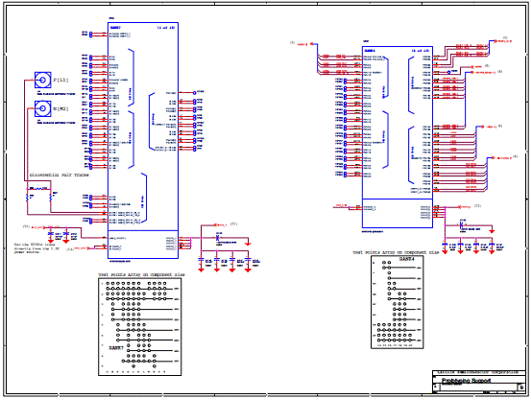Click the Probing Support title text
Viewport: 532px width, 399px height.
coord(466,381)
